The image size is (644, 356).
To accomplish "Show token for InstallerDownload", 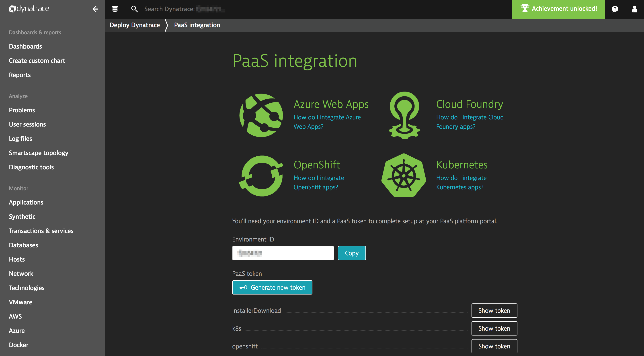I will tap(494, 311).
